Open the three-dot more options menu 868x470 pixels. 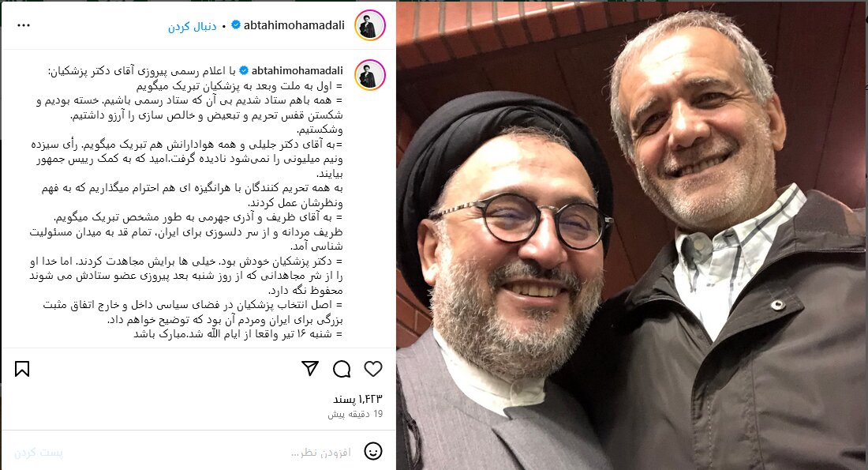[x=24, y=25]
